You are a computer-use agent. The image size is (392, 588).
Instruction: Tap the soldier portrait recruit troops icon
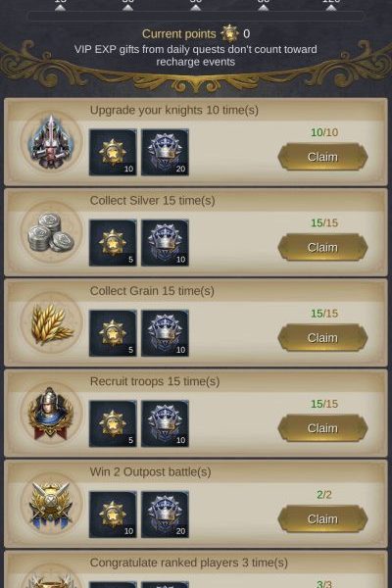pos(51,414)
